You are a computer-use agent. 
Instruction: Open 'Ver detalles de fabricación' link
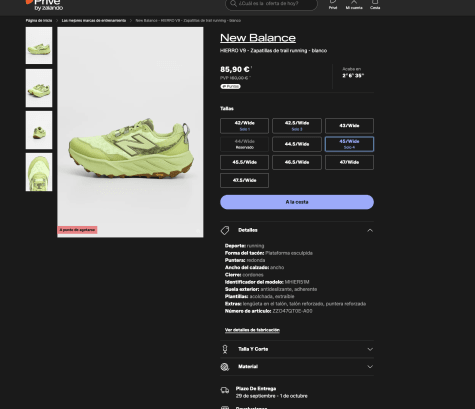252,330
